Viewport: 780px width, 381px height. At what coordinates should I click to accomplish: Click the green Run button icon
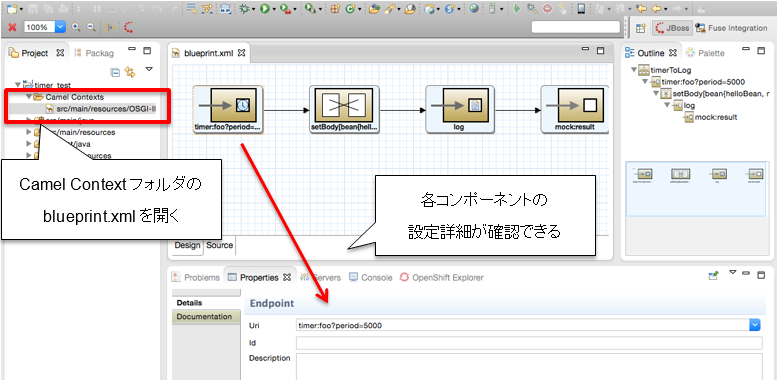pos(265,9)
